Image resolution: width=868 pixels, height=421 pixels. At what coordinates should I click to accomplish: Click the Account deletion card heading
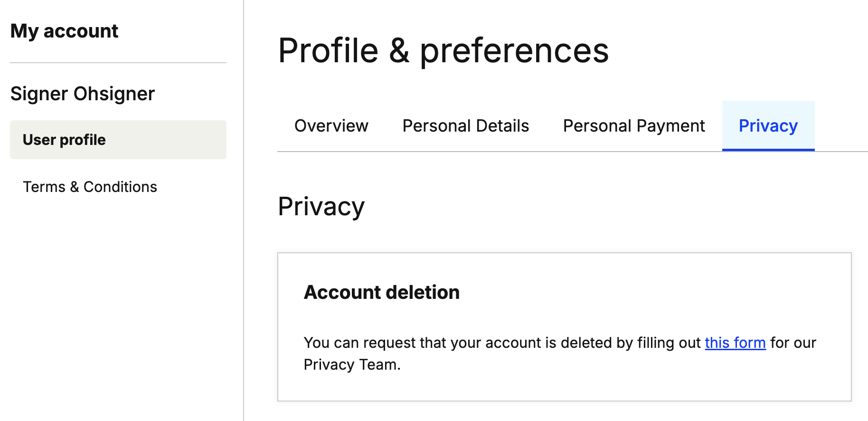coord(381,292)
